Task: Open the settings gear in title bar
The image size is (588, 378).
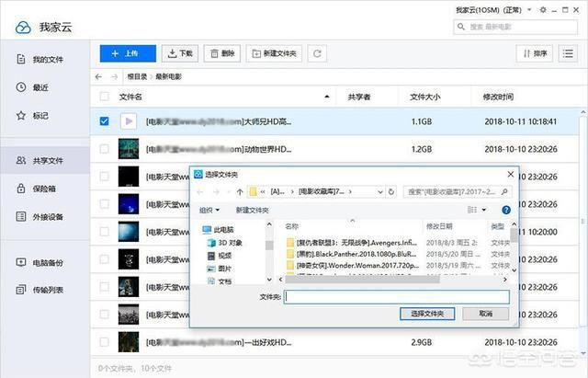Action: point(543,10)
